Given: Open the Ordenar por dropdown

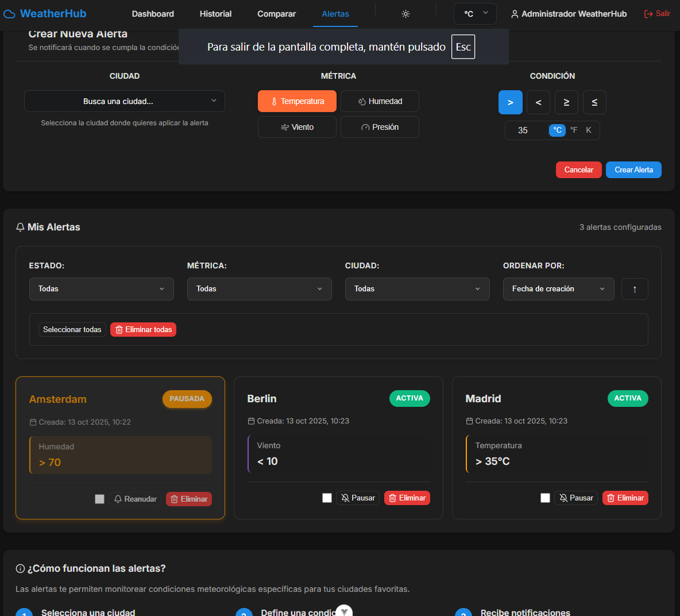Looking at the screenshot, I should (558, 289).
